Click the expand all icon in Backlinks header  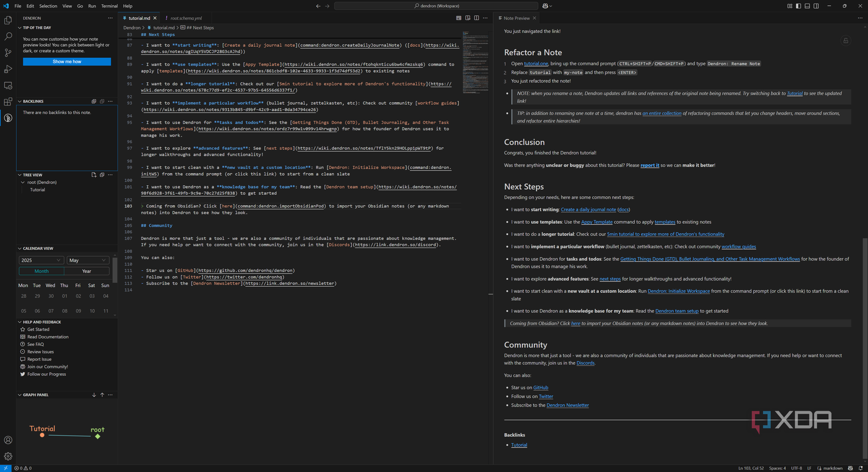point(94,101)
